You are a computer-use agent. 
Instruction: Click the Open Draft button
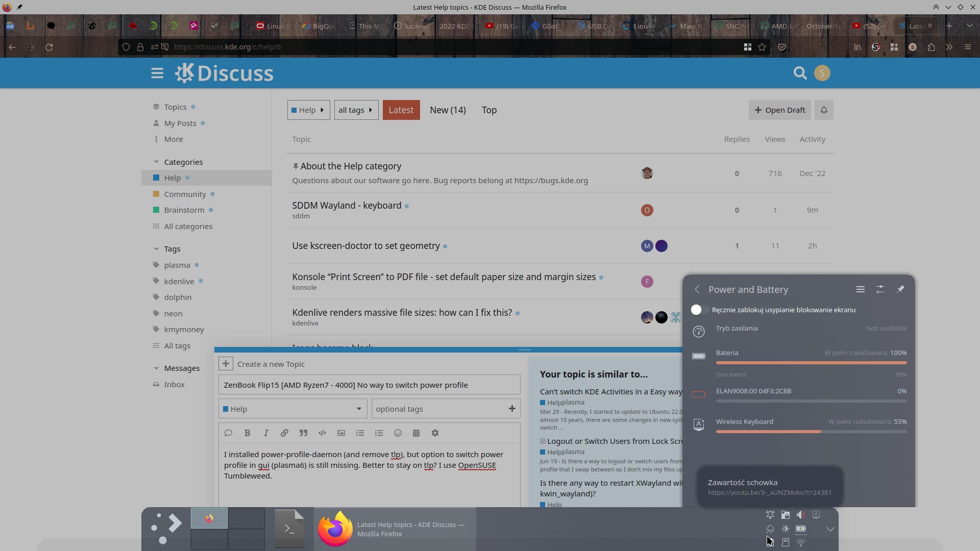pos(779,110)
